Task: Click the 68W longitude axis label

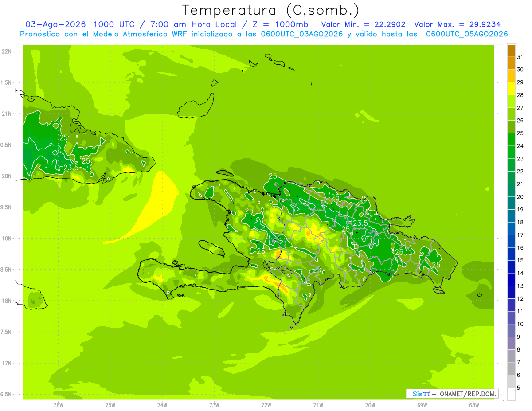Action: 473,405
